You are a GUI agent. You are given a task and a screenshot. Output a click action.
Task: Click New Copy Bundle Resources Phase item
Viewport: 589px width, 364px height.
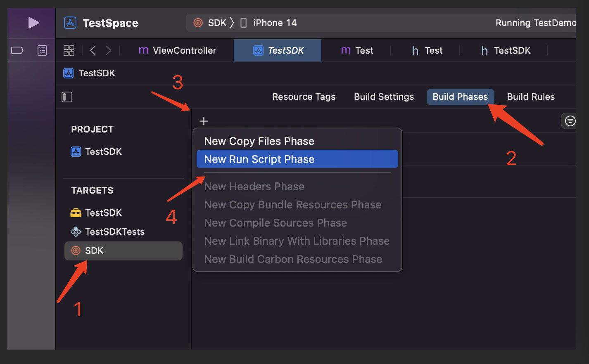click(297, 205)
